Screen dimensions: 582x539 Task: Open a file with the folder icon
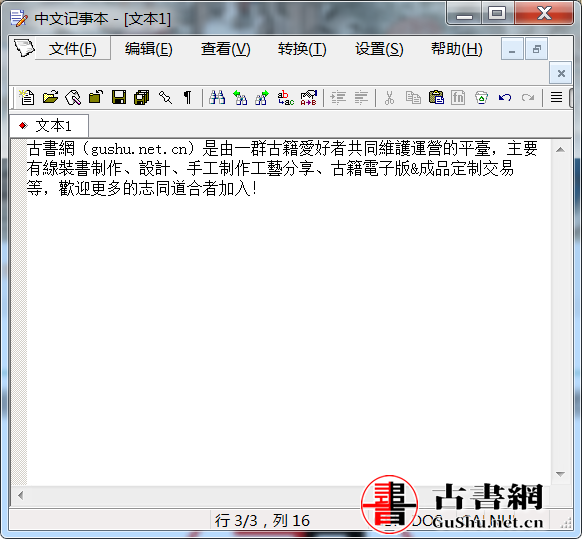tap(50, 98)
